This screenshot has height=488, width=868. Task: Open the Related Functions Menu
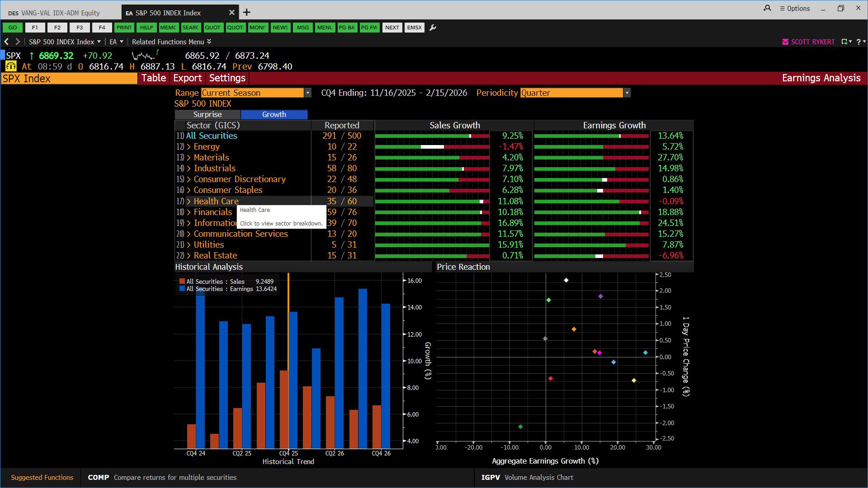pyautogui.click(x=171, y=42)
